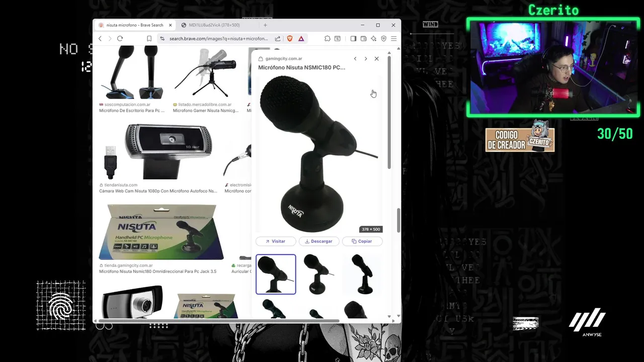Reload the Brave Search page
The height and width of the screenshot is (362, 644).
pos(120,39)
